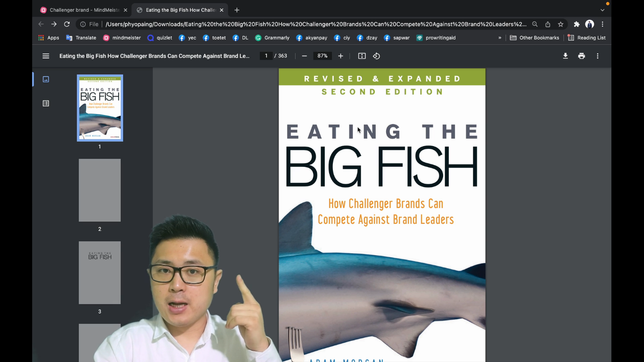Open the toetet bookmark

pyautogui.click(x=215, y=38)
